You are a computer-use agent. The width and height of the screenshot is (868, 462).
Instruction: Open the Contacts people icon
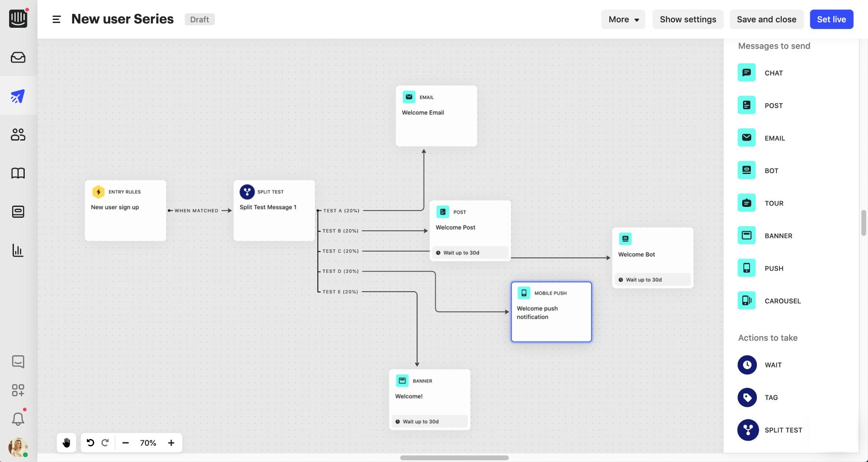click(x=18, y=134)
